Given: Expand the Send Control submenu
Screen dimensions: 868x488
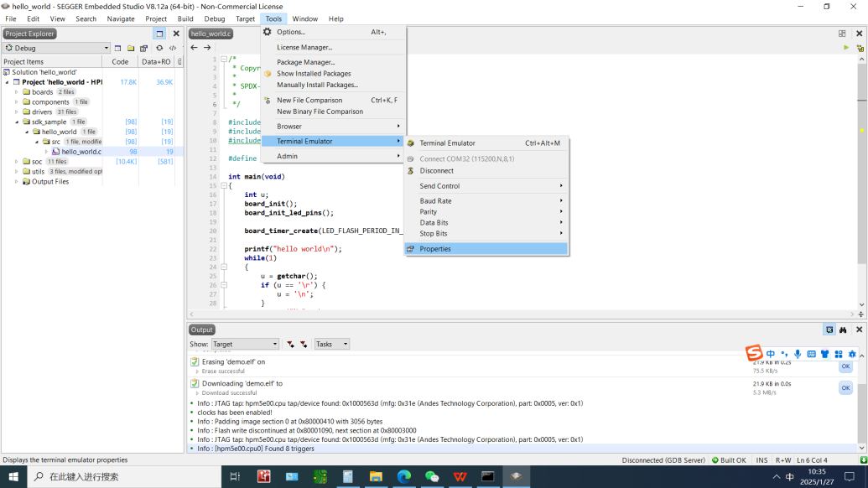Looking at the screenshot, I should coord(486,186).
